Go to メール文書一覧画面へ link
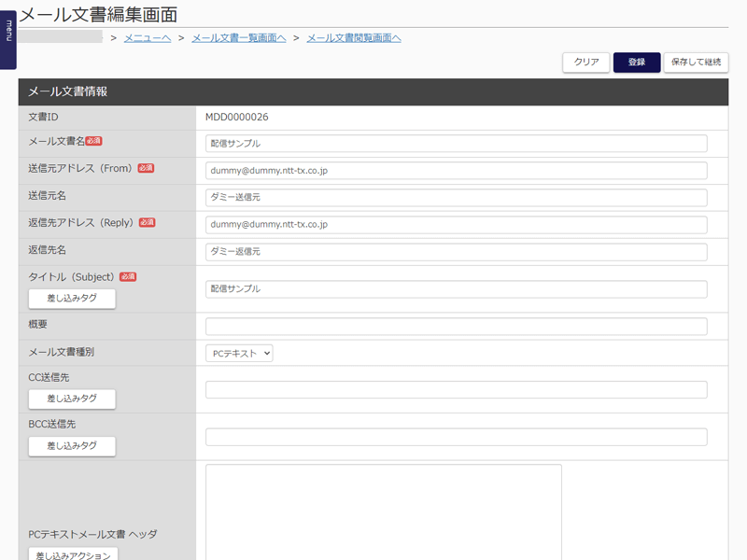Screen dimensions: 747x560 (x=239, y=38)
